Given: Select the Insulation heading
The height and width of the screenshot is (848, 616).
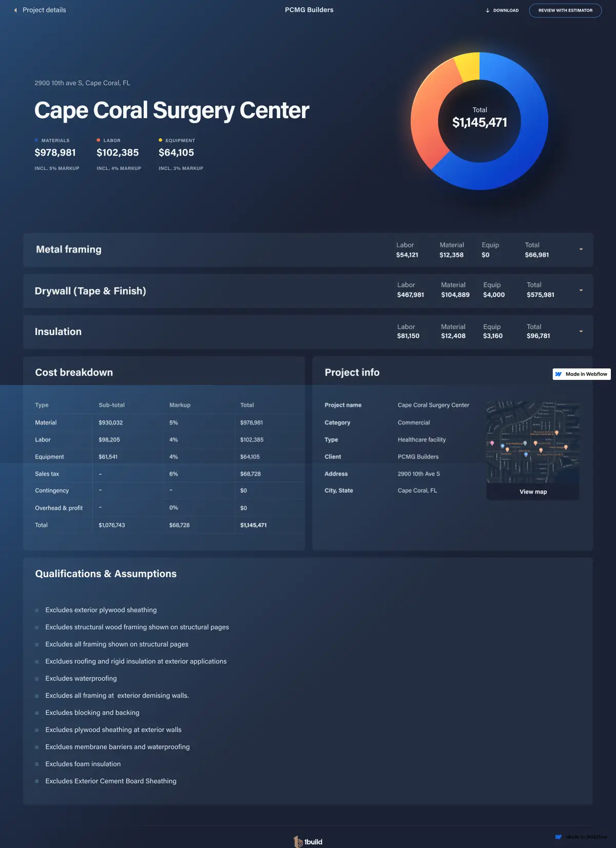Looking at the screenshot, I should (58, 332).
